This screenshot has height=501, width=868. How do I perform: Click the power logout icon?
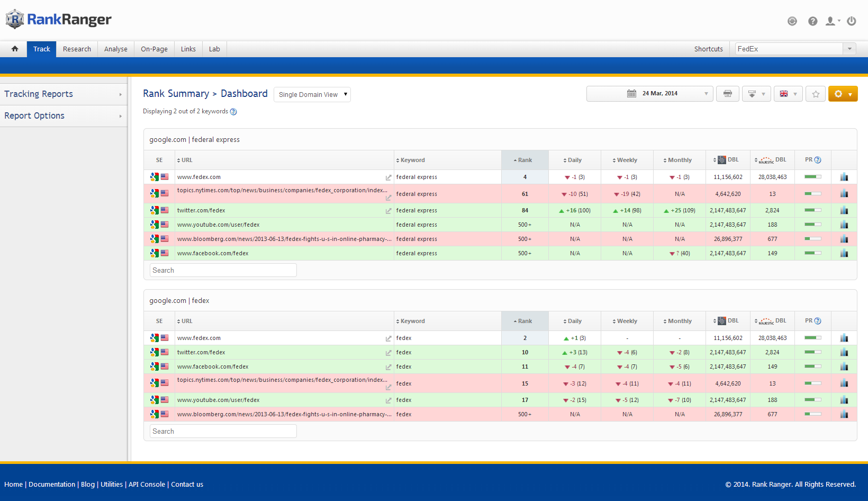tap(852, 21)
